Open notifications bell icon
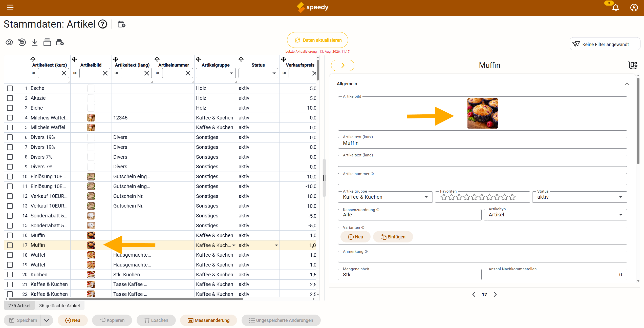 click(x=615, y=8)
